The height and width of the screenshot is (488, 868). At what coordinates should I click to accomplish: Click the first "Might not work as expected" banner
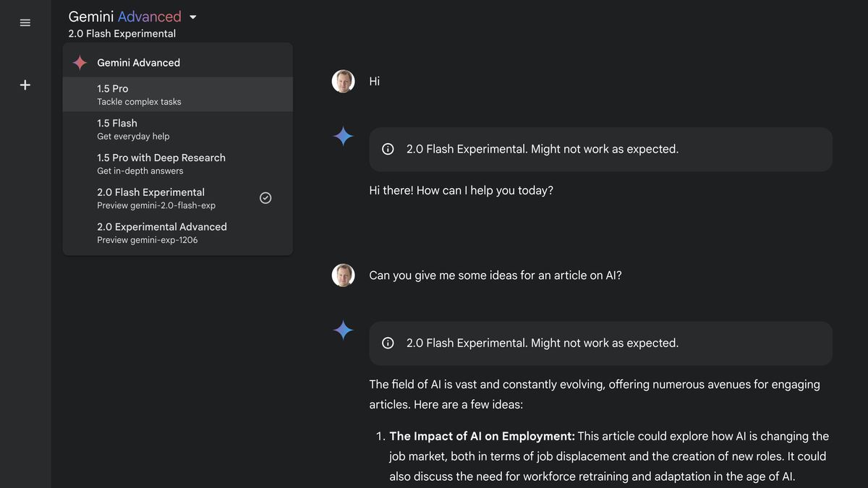600,149
